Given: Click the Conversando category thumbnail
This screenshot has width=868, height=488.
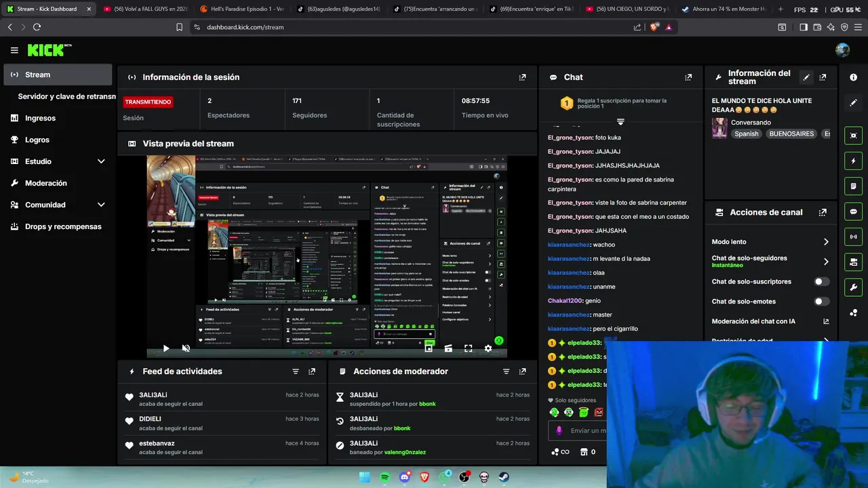Looking at the screenshot, I should pos(719,128).
